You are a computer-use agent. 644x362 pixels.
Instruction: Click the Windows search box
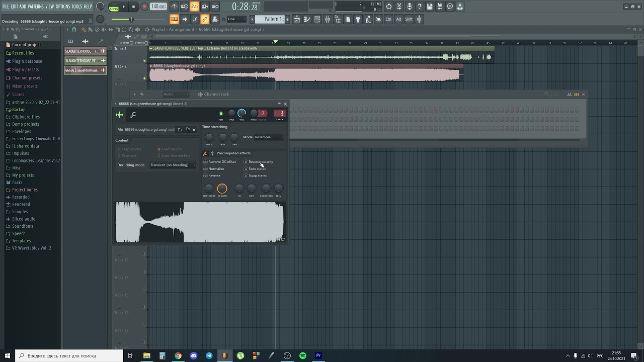tap(68, 355)
